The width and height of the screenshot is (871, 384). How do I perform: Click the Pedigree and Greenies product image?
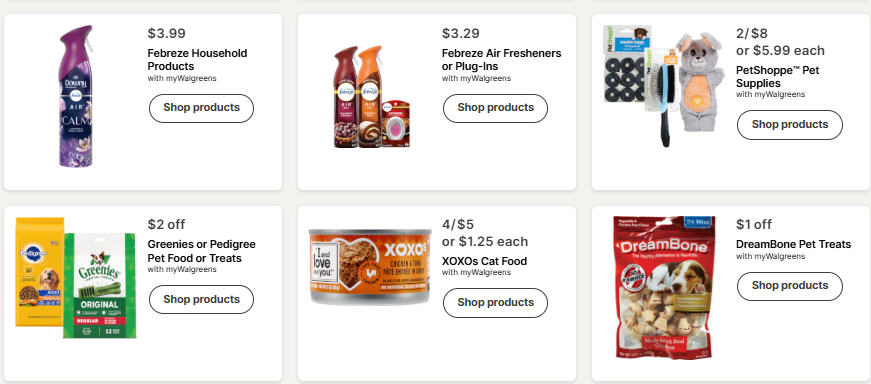76,277
